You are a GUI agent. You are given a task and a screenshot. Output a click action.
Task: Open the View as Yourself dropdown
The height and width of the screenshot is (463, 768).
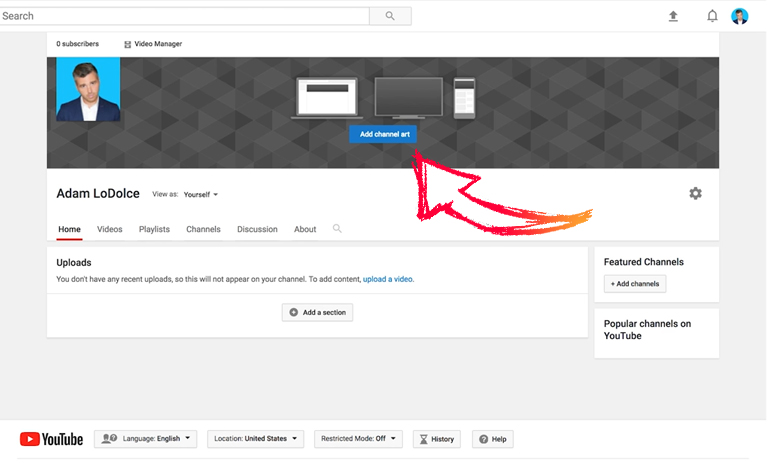point(201,195)
